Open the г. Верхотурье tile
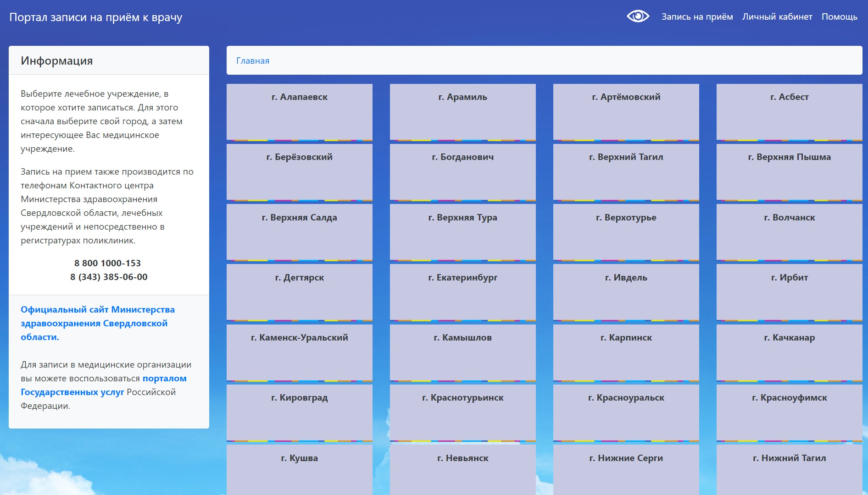Viewport: 868px width, 495px height. tap(626, 231)
